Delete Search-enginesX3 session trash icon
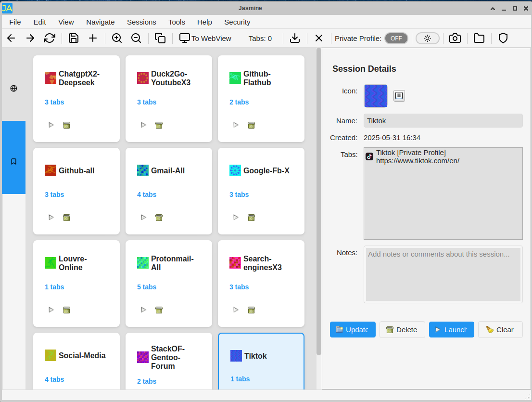 click(251, 310)
